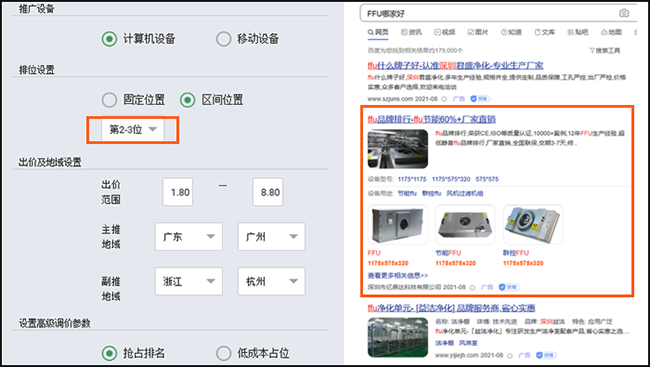This screenshot has height=367, width=650.
Task: Click the 风机过滤机组 usage link
Action: [465, 194]
